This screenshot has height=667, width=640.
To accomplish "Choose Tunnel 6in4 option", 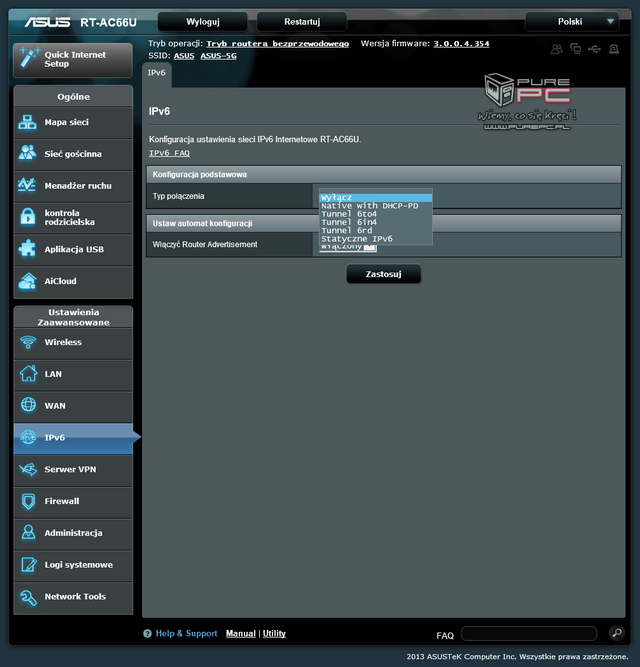I will click(x=376, y=222).
